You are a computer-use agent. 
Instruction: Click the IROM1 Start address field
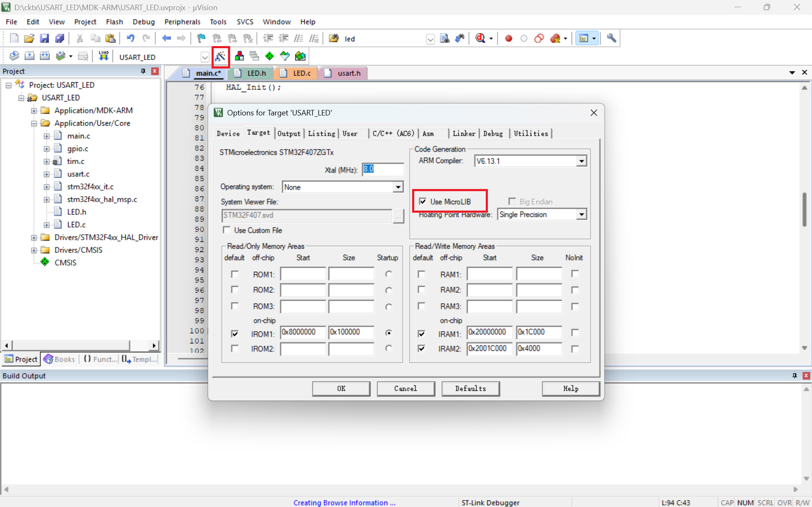point(303,332)
